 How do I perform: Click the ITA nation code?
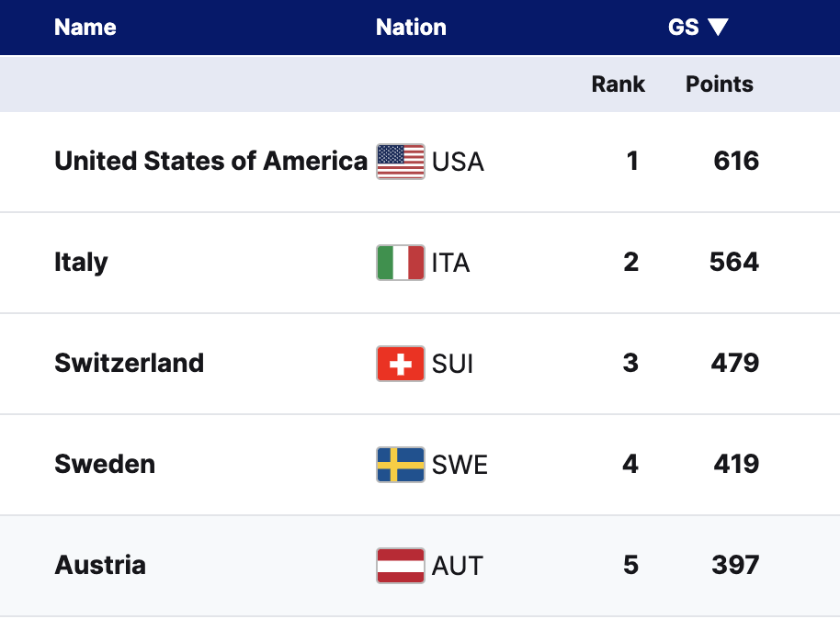click(x=450, y=264)
